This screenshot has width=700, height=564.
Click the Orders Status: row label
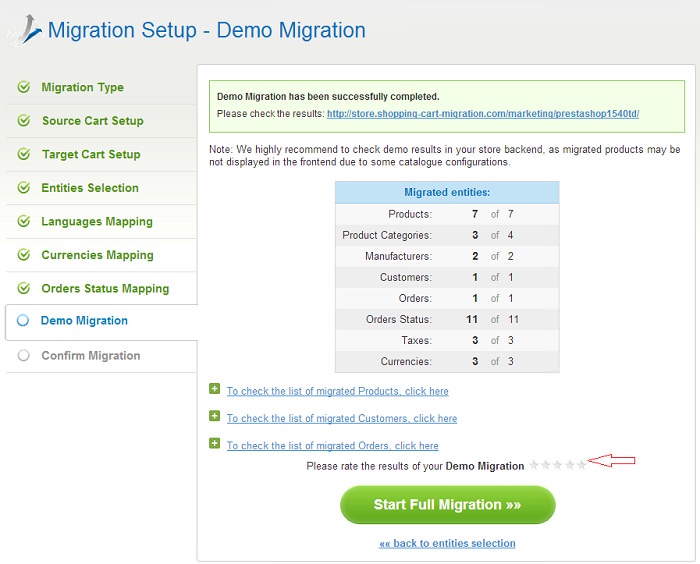pyautogui.click(x=399, y=319)
